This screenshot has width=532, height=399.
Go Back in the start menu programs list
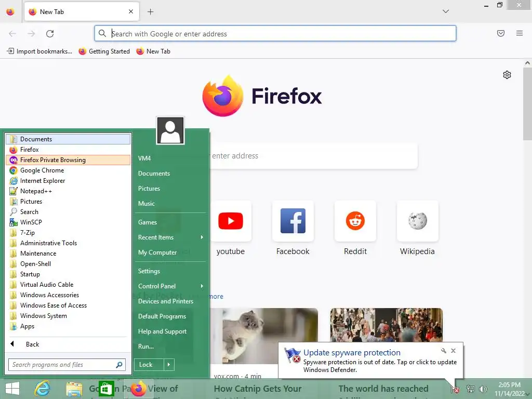click(x=68, y=344)
